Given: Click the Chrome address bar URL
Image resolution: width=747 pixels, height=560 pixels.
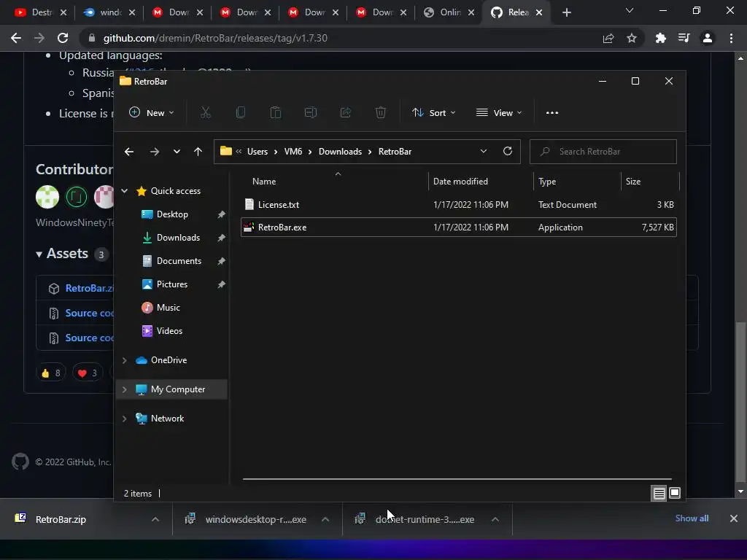Looking at the screenshot, I should pos(215,38).
